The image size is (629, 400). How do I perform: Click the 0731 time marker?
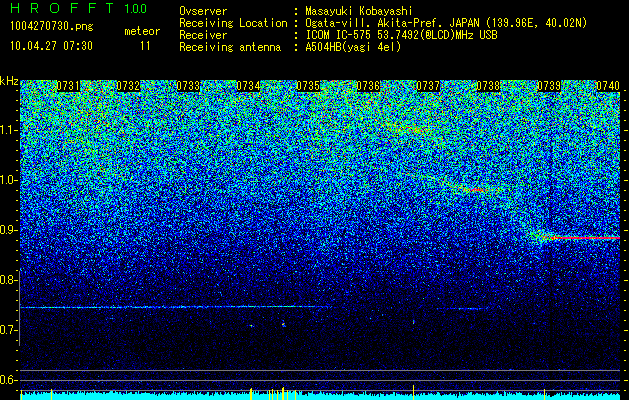(68, 86)
